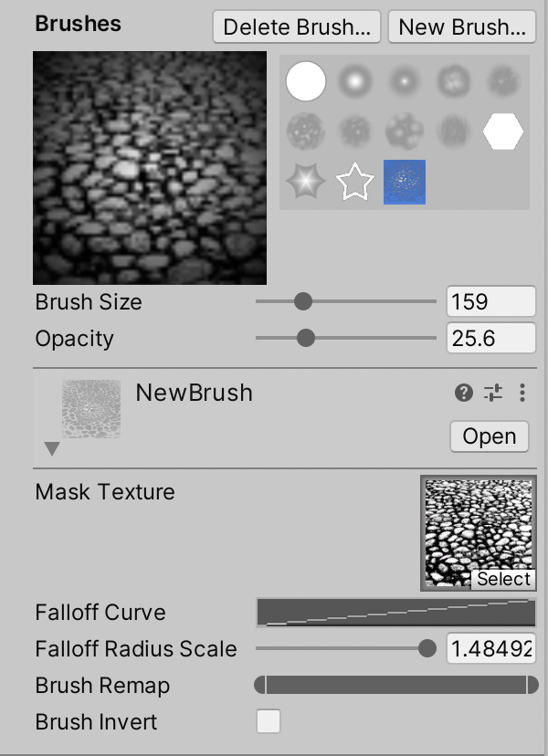This screenshot has width=548, height=756.
Task: Open the NewBrush three-dot options menu
Action: tap(522, 393)
